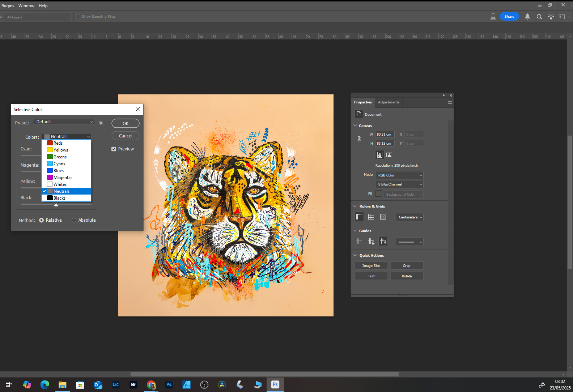The height and width of the screenshot is (392, 573).
Task: Uncheck the Preview checkbox
Action: pos(114,149)
